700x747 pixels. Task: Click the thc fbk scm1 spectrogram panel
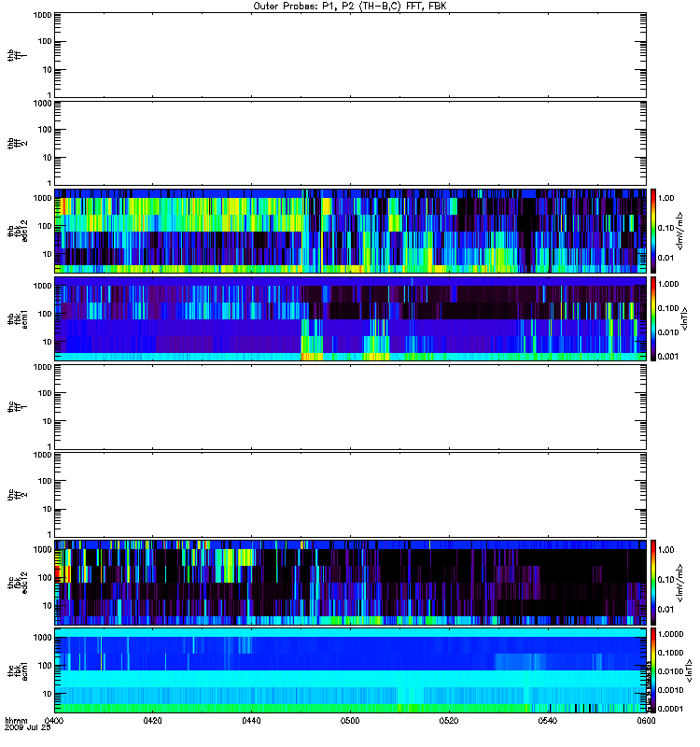coord(350,670)
